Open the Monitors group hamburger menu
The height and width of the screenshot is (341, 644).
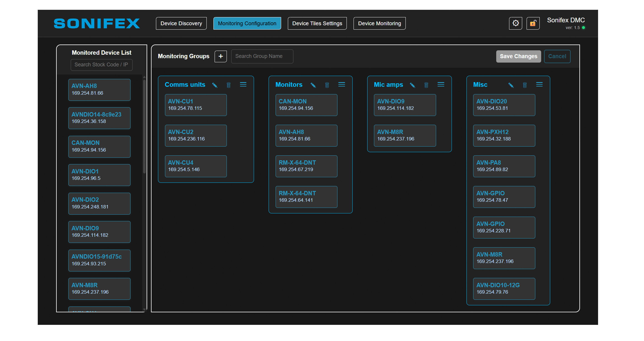coord(341,85)
